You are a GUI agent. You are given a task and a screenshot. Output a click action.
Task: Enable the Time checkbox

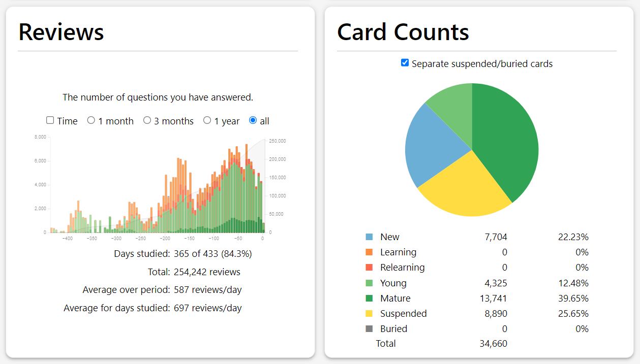coord(50,120)
